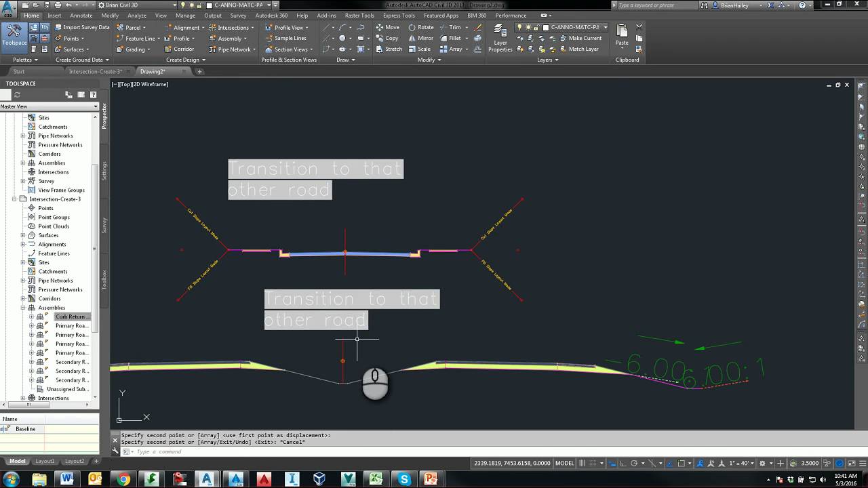868x488 pixels.
Task: Expand the Create Design panel
Action: point(185,60)
